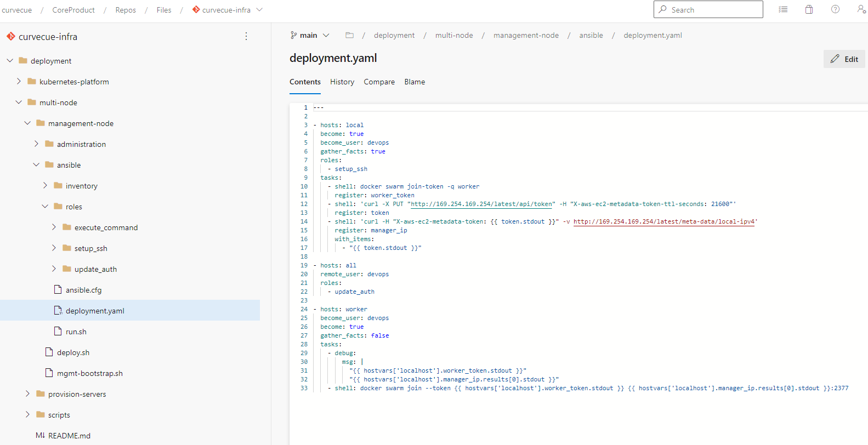This screenshot has height=445, width=868.
Task: Navigate to management-node in file path
Action: tap(526, 35)
